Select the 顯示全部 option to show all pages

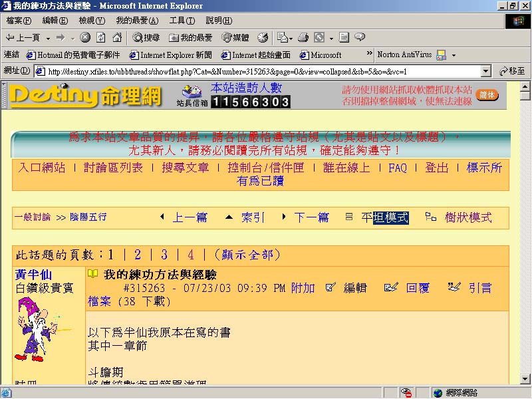click(x=249, y=254)
